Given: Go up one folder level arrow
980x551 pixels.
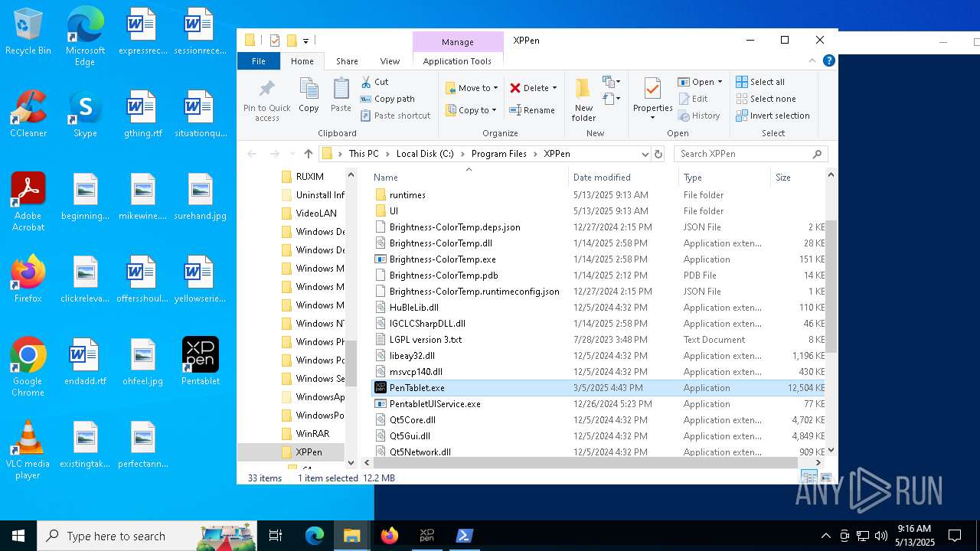Looking at the screenshot, I should click(308, 154).
